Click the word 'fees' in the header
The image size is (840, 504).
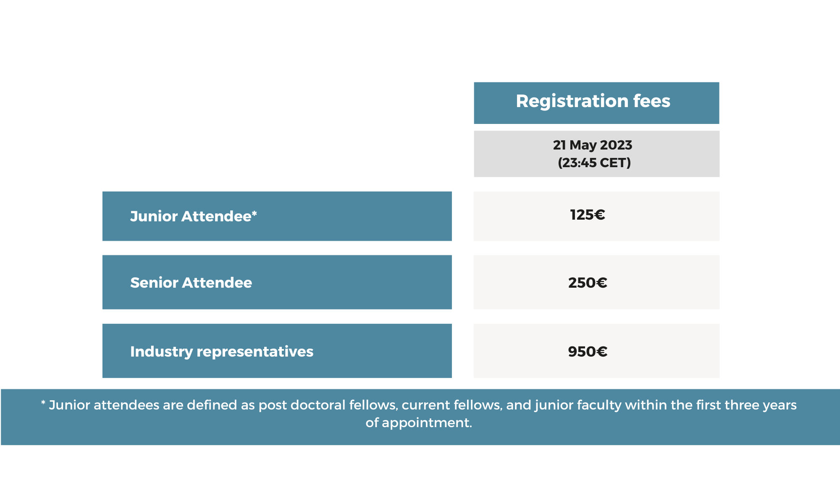tap(652, 101)
